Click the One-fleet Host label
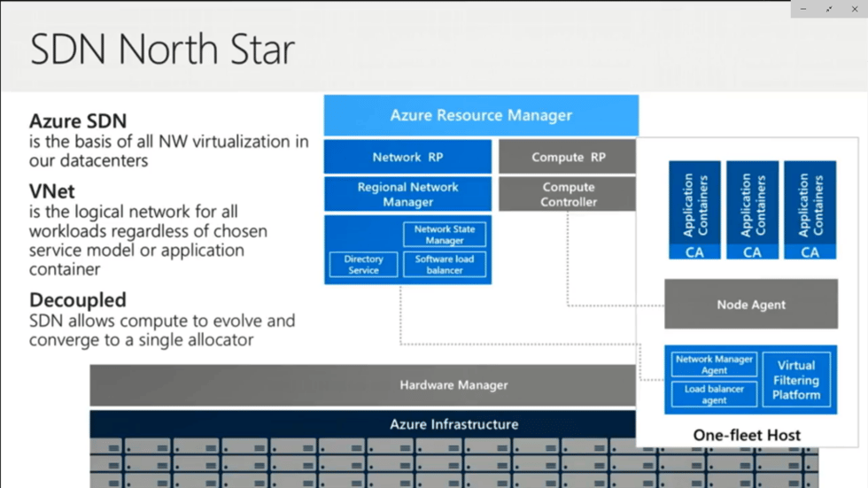Screen dimensions: 868x488 coord(747,436)
